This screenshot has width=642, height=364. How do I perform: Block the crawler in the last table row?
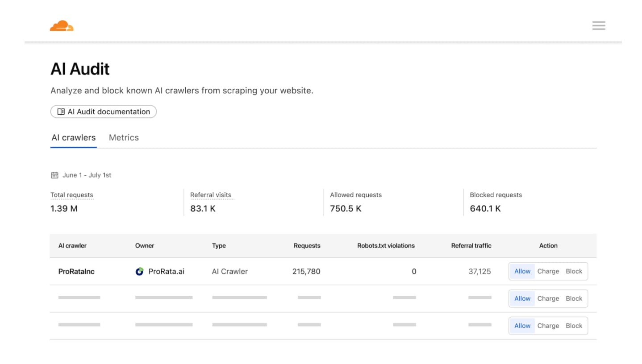pyautogui.click(x=574, y=325)
